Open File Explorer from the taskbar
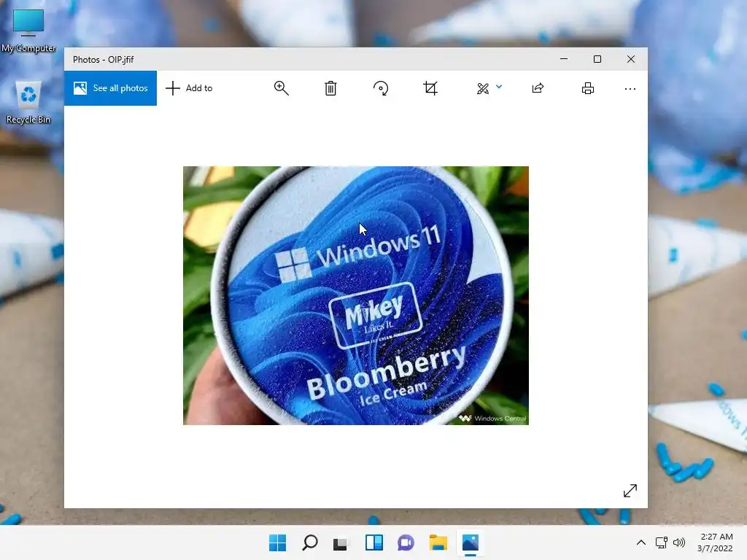 click(x=438, y=542)
